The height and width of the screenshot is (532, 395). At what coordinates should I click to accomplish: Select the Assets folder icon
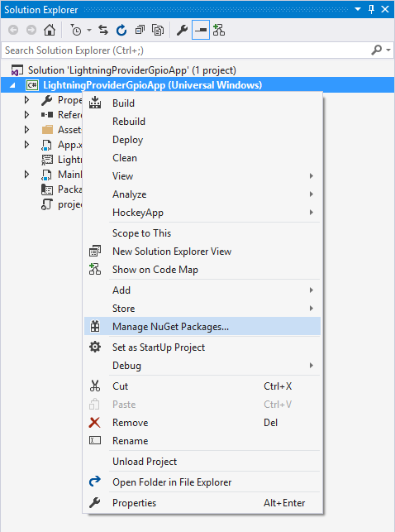pos(47,130)
